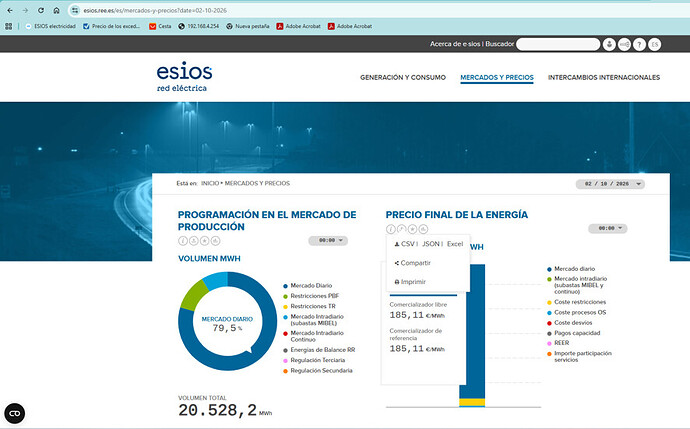
Task: Toggle REER legend entry
Action: [558, 343]
